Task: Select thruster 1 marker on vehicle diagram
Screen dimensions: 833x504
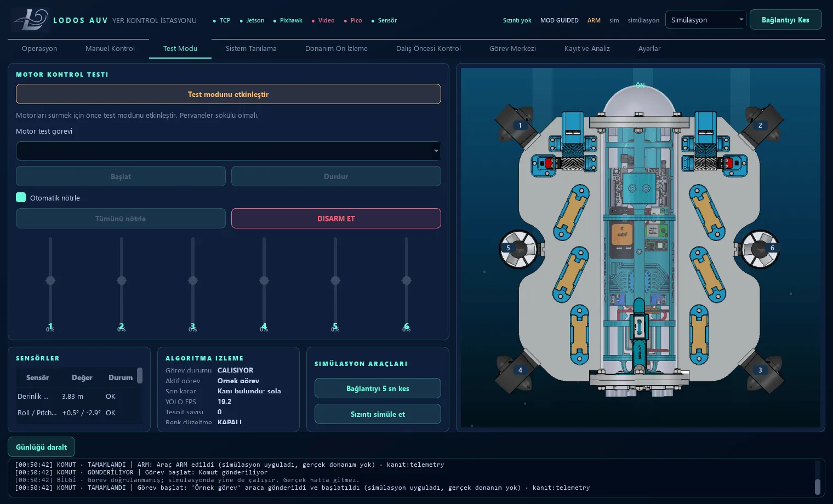Action: [x=521, y=125]
